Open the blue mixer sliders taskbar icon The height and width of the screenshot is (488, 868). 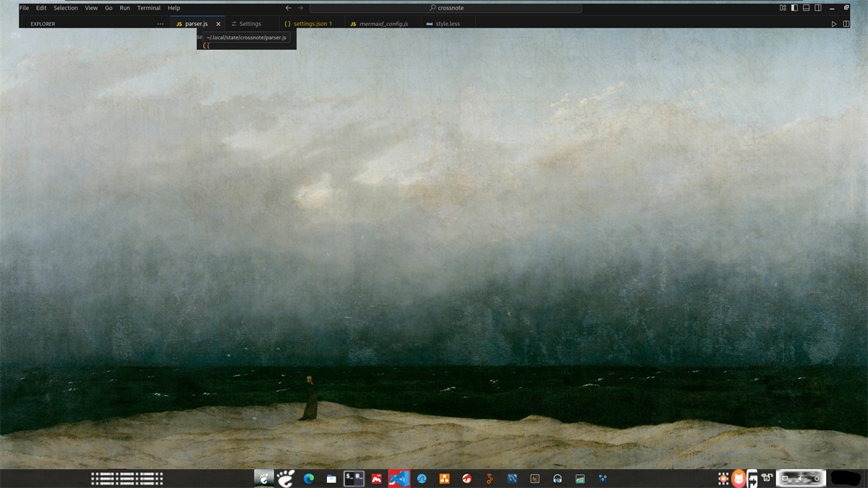[x=603, y=479]
